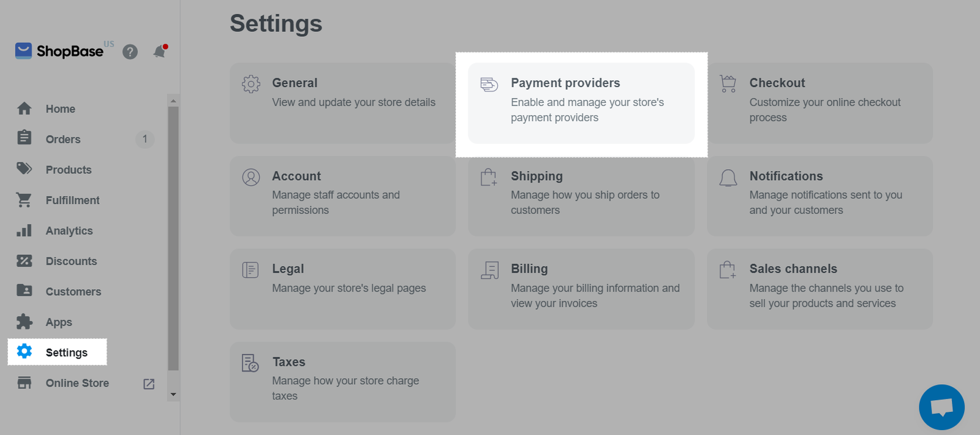
Task: Select Products in the sidebar
Action: (x=68, y=170)
